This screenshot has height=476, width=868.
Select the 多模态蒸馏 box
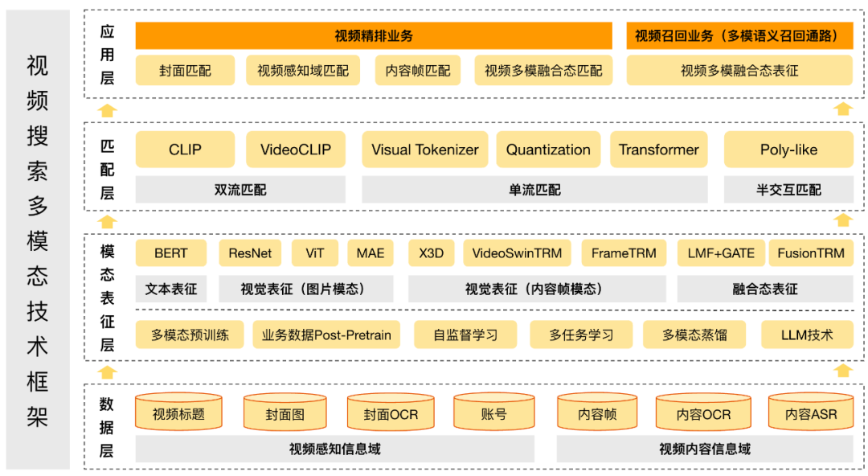point(694,334)
